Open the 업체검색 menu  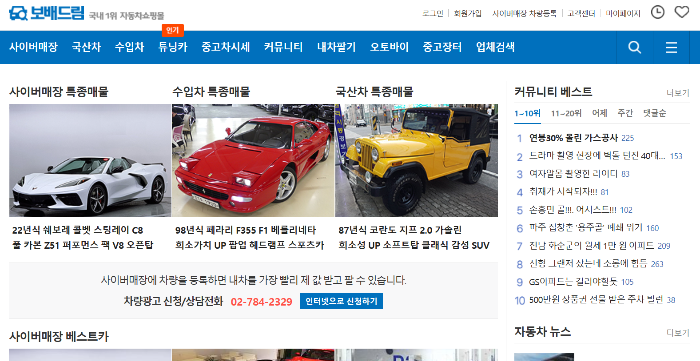coord(496,47)
